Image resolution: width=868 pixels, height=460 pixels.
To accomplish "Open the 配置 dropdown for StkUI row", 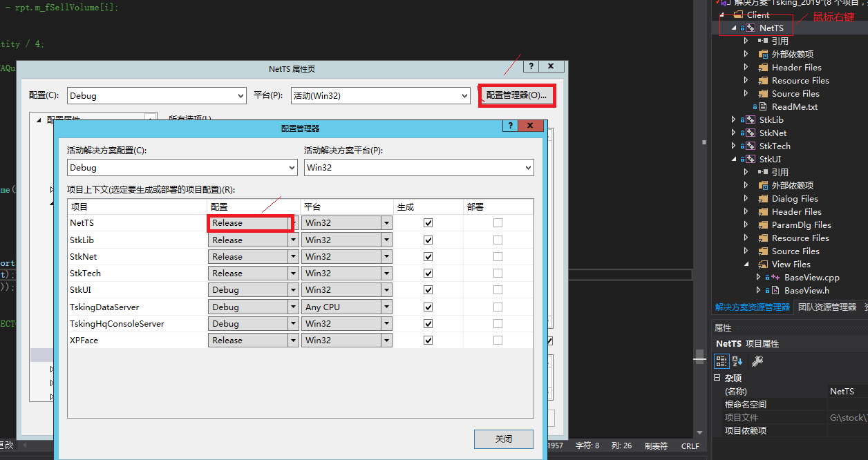I will pos(294,290).
